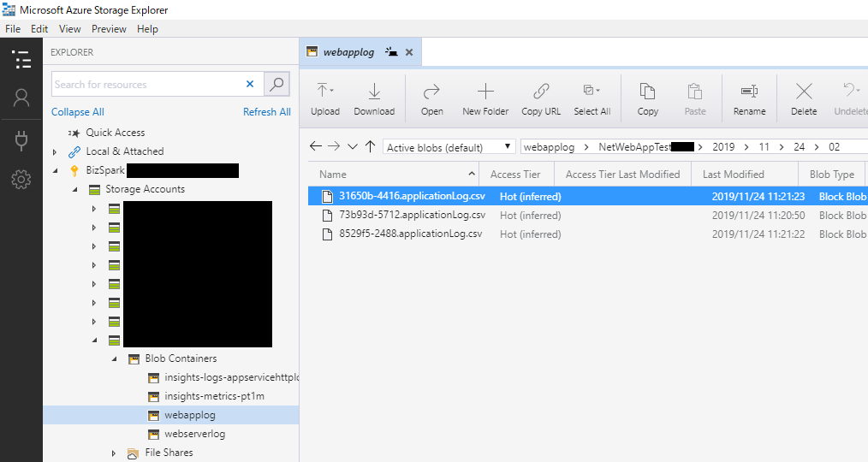Screen dimensions: 868x462
Task: Click the Copy toolbar button
Action: [x=648, y=99]
